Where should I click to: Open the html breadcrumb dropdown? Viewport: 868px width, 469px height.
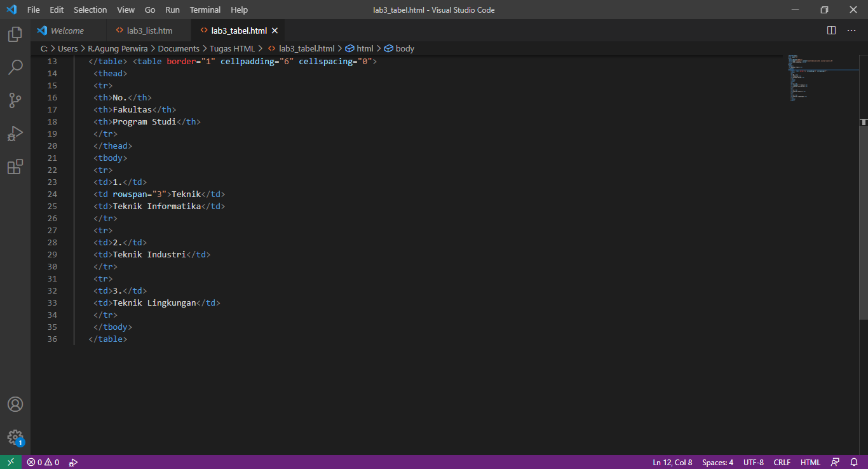(x=365, y=48)
